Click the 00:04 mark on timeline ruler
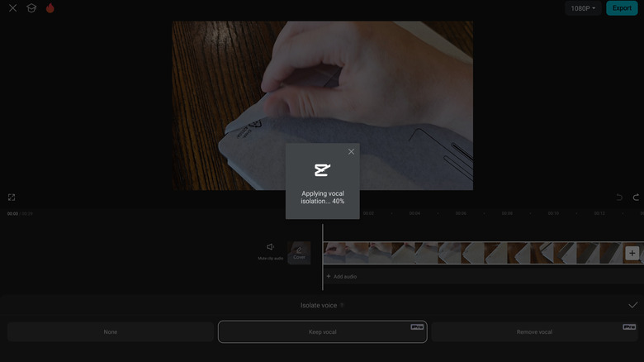 414,213
